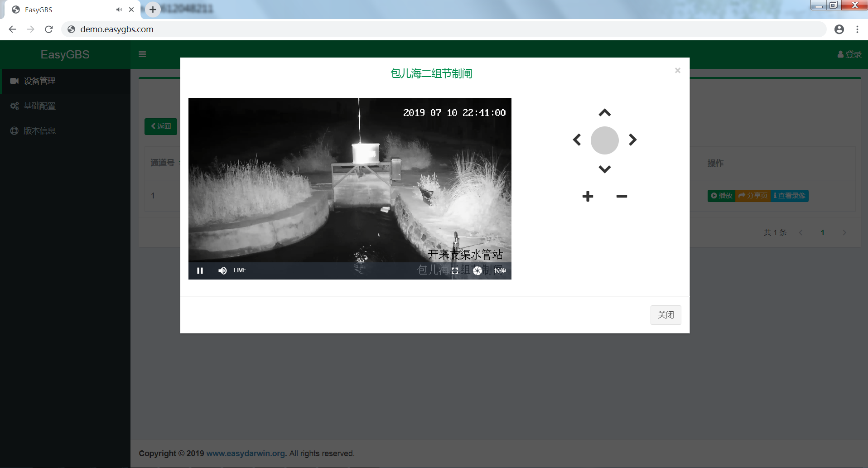Click the PTZ tilt-up arrow
The image size is (868, 468).
(605, 112)
